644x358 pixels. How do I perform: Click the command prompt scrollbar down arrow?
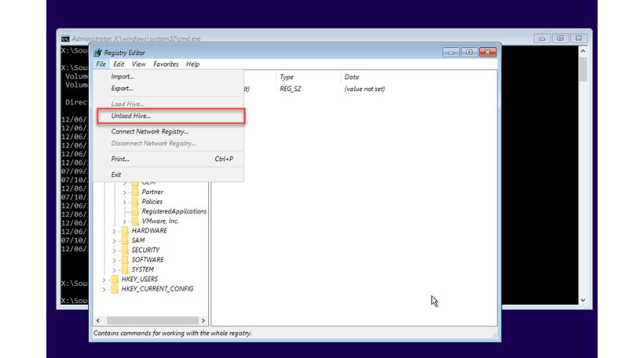[x=582, y=300]
